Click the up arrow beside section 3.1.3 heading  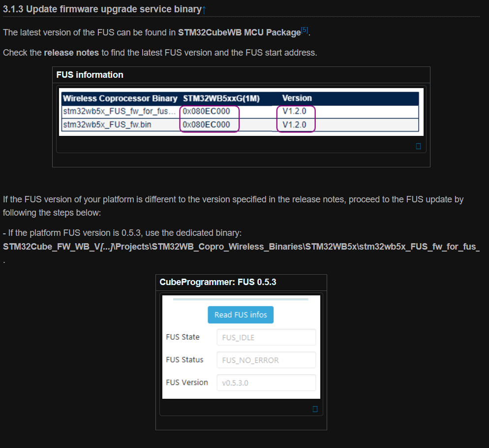(x=204, y=10)
